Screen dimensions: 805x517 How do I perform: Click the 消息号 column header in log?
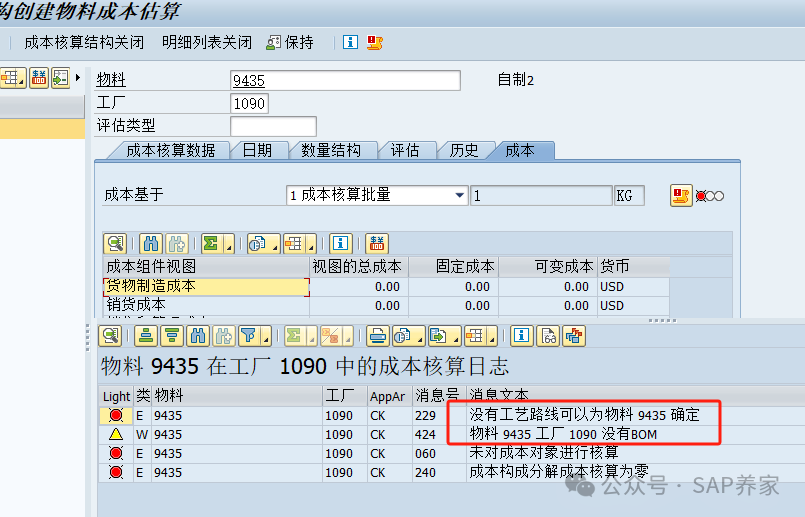coord(438,395)
